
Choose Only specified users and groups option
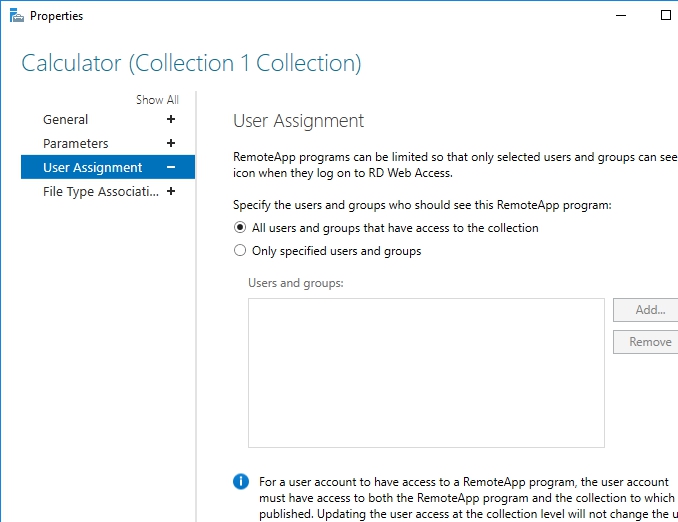click(x=240, y=251)
